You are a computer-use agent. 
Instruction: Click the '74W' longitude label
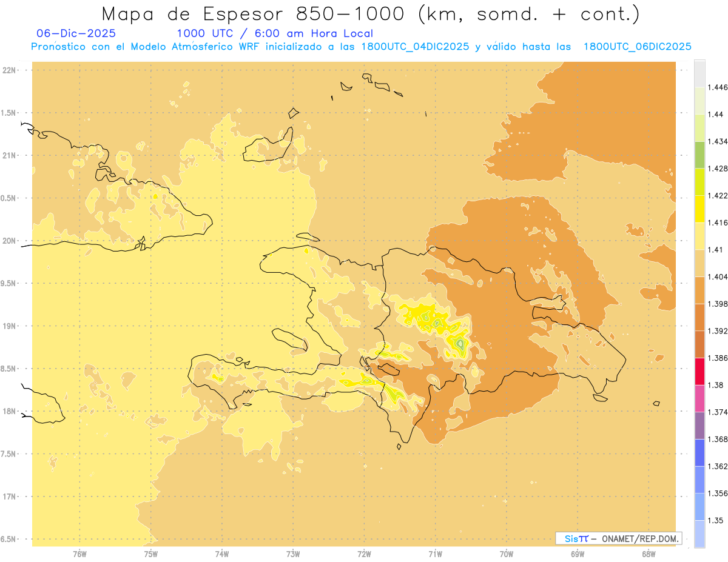coord(222,554)
